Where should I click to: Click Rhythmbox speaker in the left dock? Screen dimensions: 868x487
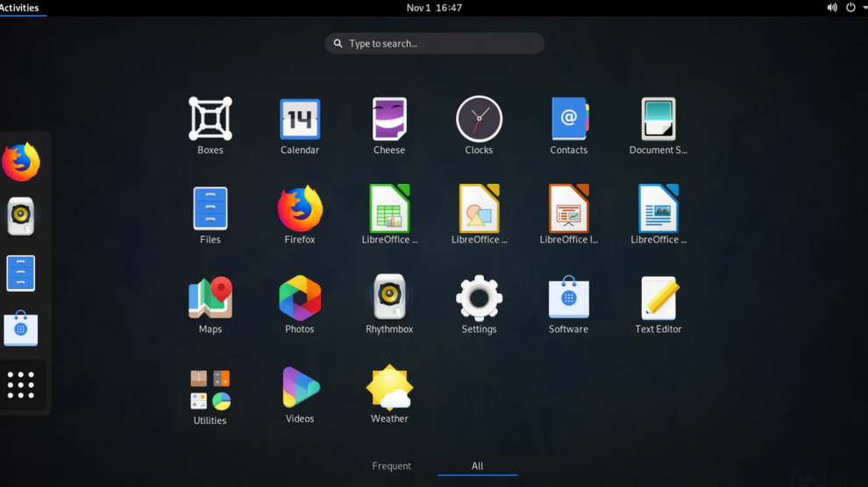[21, 216]
